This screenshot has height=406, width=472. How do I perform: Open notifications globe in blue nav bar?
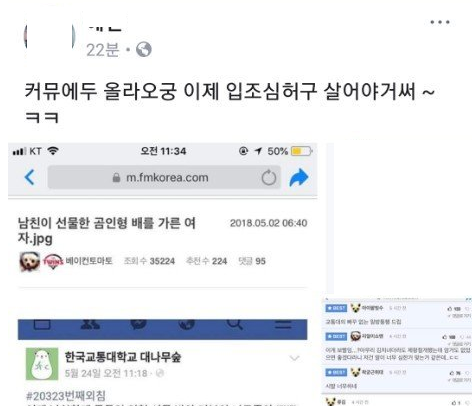coord(186,324)
